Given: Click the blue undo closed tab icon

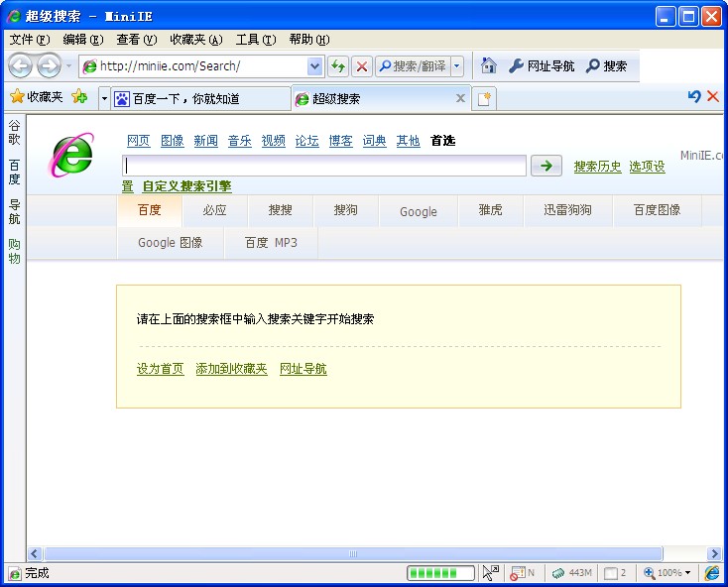Looking at the screenshot, I should click(x=694, y=96).
